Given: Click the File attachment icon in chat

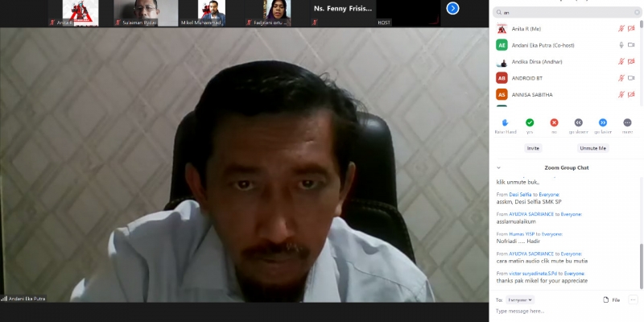Looking at the screenshot, I should [x=611, y=299].
